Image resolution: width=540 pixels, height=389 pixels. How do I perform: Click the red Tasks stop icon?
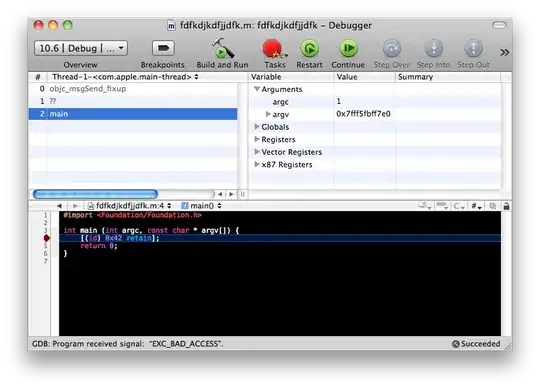(x=273, y=49)
